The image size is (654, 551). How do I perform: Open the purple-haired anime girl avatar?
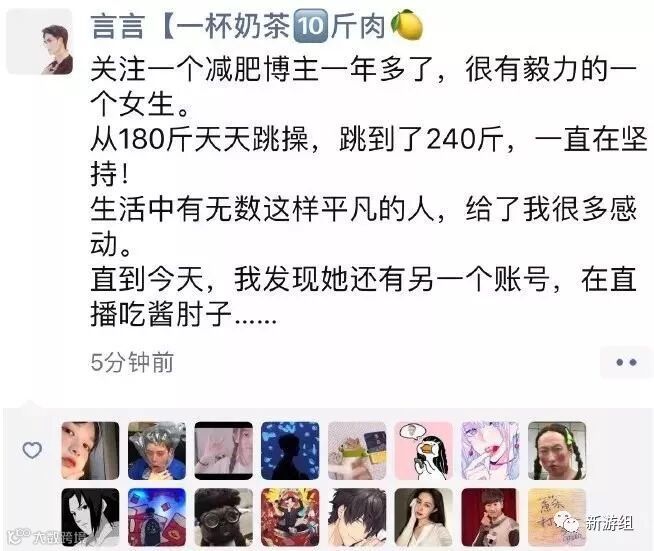[490, 450]
